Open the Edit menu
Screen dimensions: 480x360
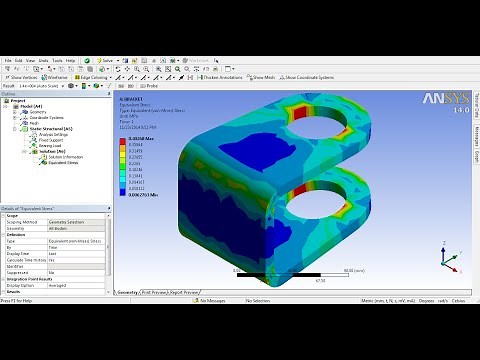pos(19,61)
